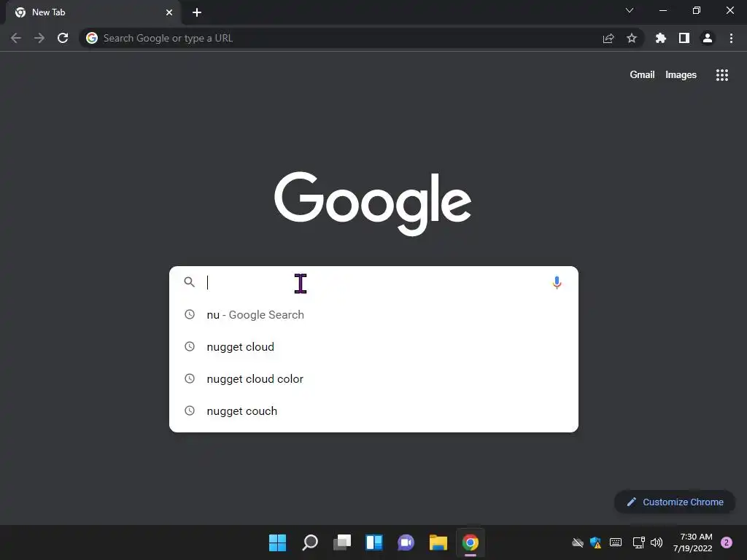Choose the 'nugget cloud' suggestion
Image resolution: width=747 pixels, height=560 pixels.
[373, 346]
